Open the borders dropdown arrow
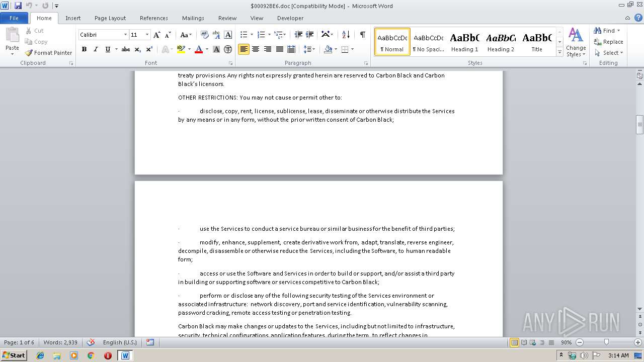This screenshot has width=644, height=362. pyautogui.click(x=352, y=49)
